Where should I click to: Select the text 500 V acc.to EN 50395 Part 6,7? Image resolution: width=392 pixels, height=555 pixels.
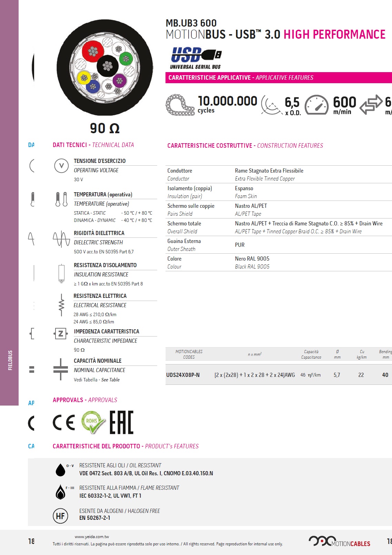(104, 252)
